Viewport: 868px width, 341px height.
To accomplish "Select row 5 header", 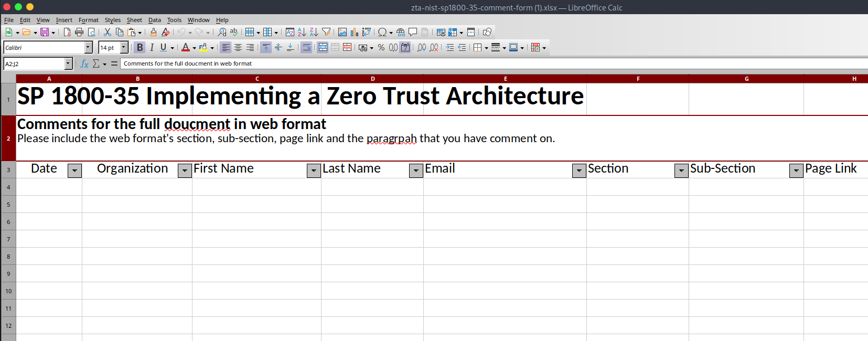I will pos(8,205).
